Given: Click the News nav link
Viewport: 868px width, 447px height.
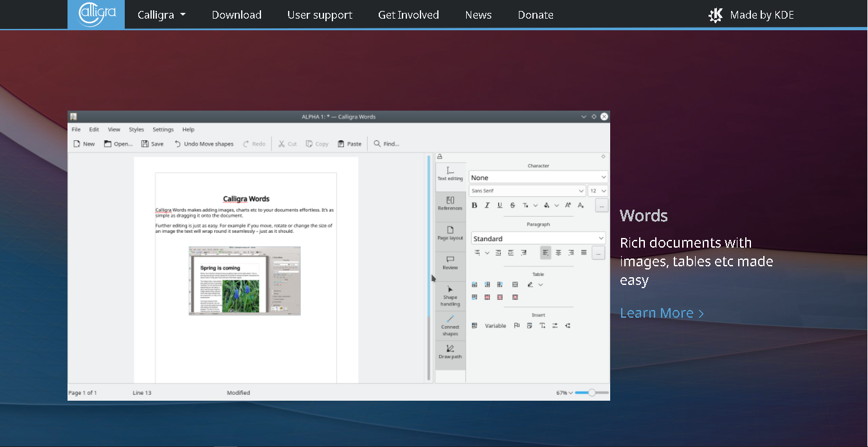Looking at the screenshot, I should [478, 14].
